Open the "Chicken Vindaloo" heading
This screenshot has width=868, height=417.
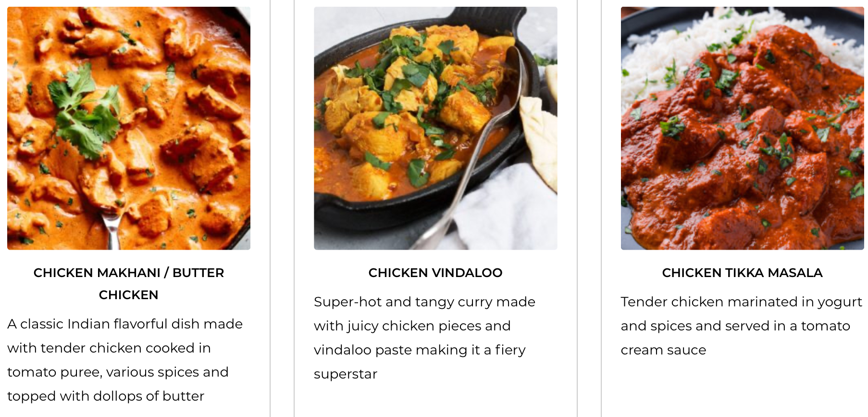click(435, 273)
